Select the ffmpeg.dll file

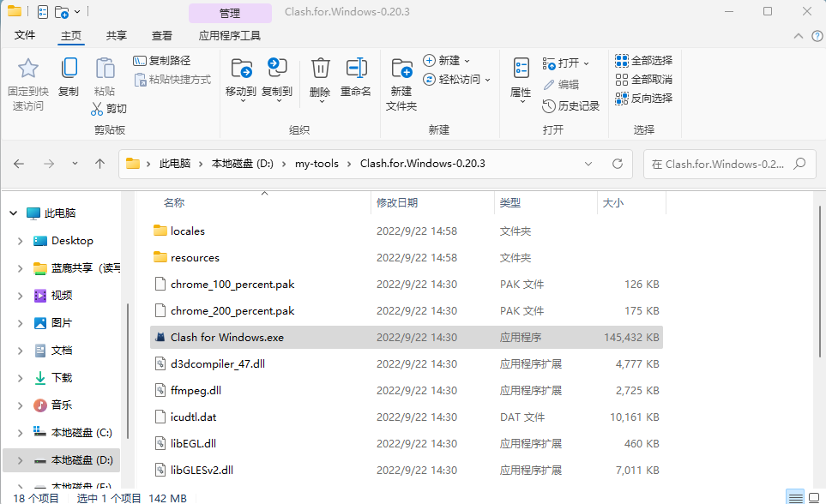(407, 390)
